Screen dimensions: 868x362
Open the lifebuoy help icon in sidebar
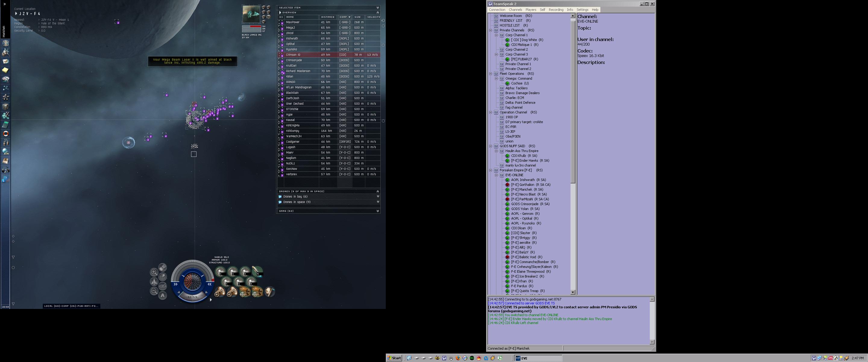pos(6,134)
